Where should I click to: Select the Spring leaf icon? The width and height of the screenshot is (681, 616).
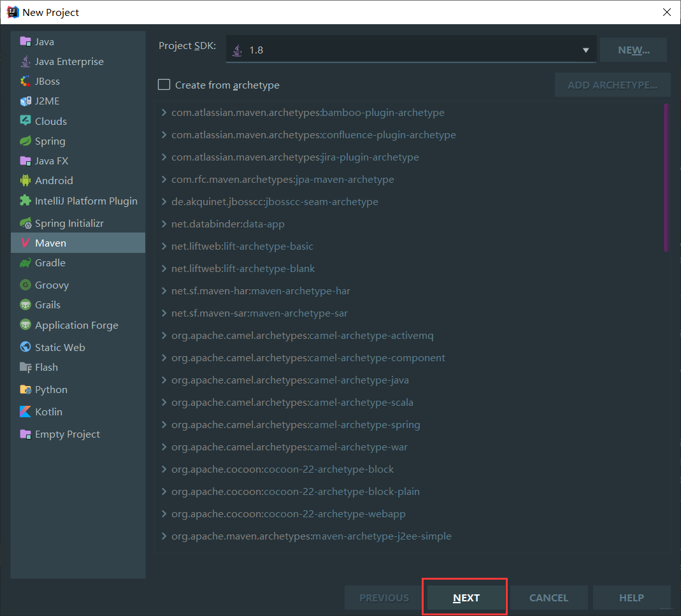25,141
